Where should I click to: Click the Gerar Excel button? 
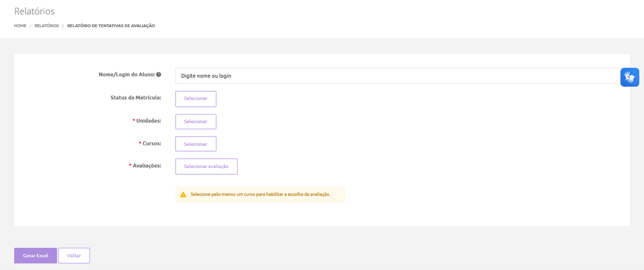(35, 256)
